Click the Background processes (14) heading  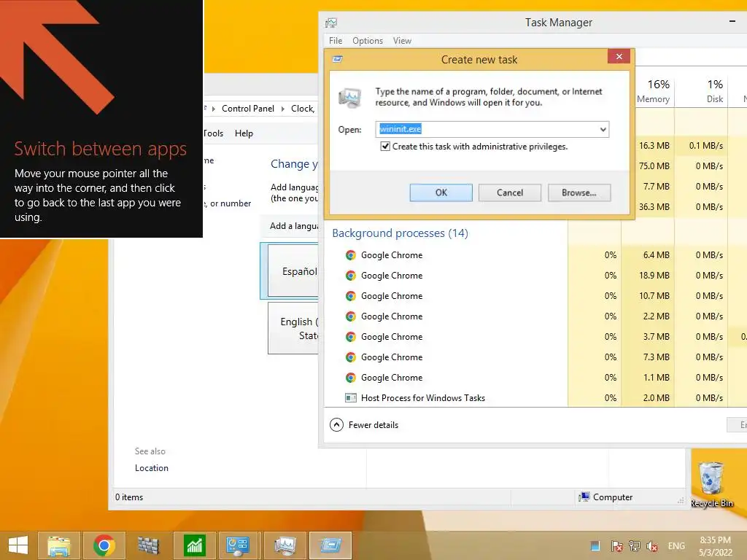400,233
